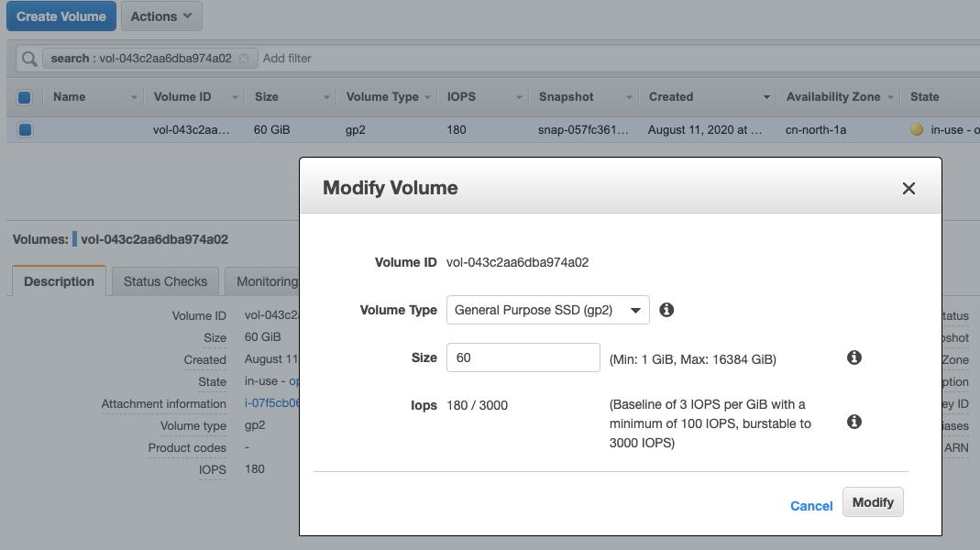
Task: Sort by Size column header
Action: 266,97
